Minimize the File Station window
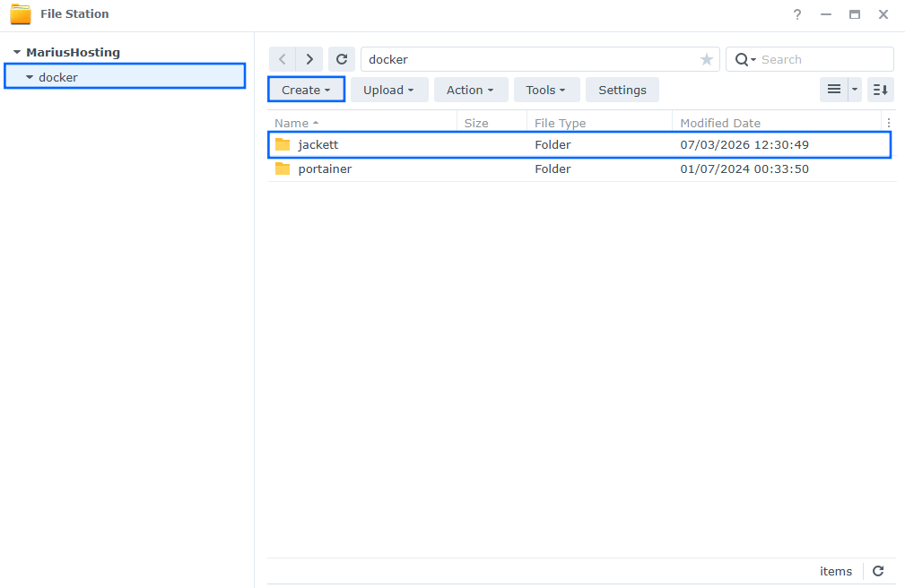The width and height of the screenshot is (905, 588). coord(826,14)
